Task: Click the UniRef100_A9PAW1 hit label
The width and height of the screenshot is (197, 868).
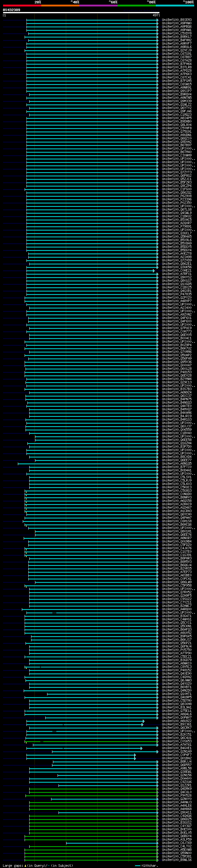Action: point(176,30)
